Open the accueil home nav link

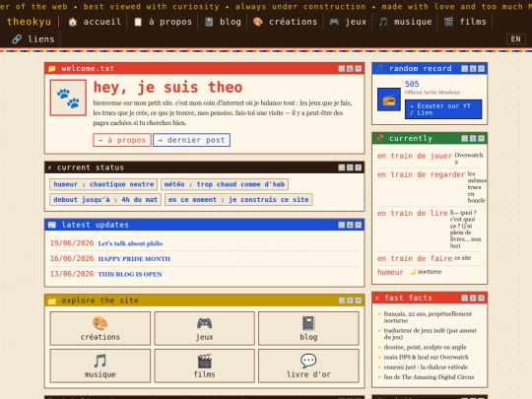pos(95,22)
